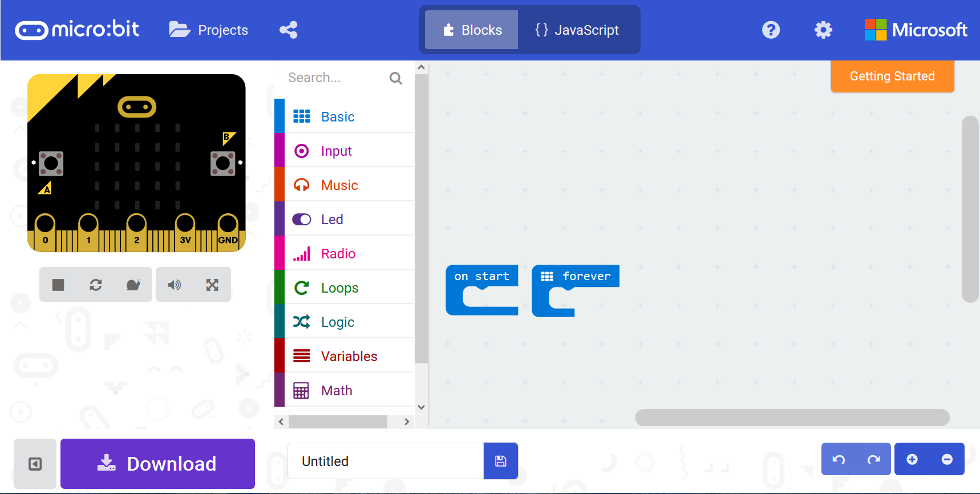
Task: Open the Radio blocks category
Action: 344,253
